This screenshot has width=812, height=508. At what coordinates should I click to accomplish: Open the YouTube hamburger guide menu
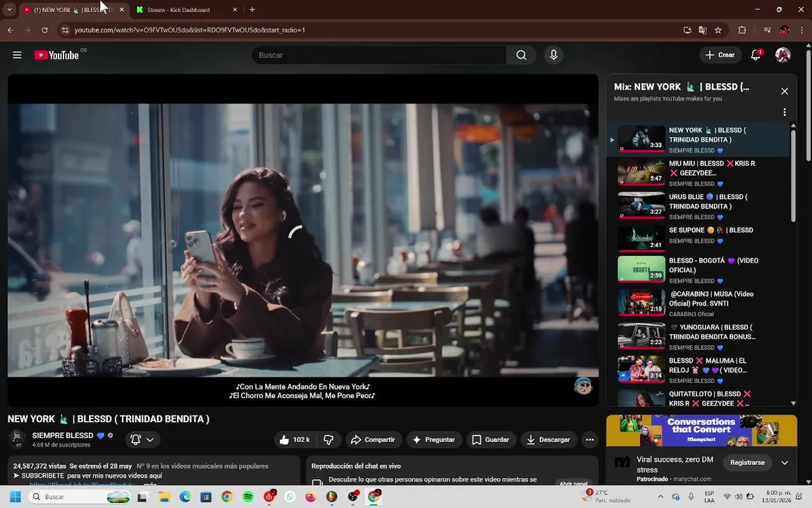(17, 55)
